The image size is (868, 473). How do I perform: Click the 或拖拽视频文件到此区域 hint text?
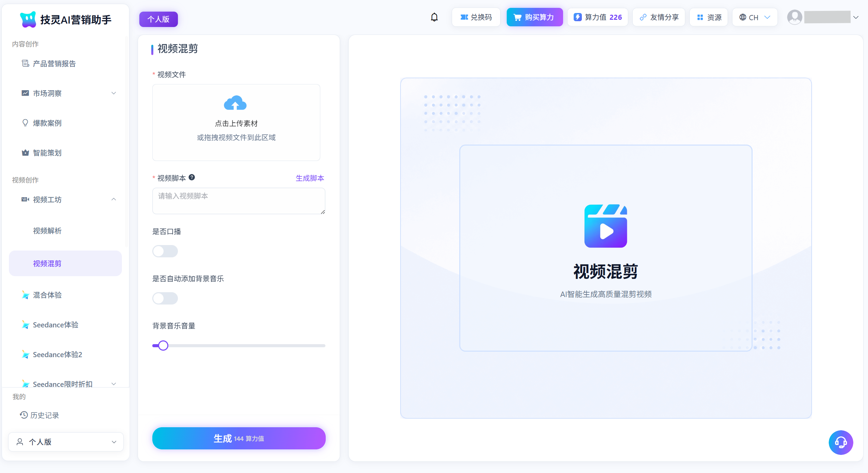(x=236, y=137)
